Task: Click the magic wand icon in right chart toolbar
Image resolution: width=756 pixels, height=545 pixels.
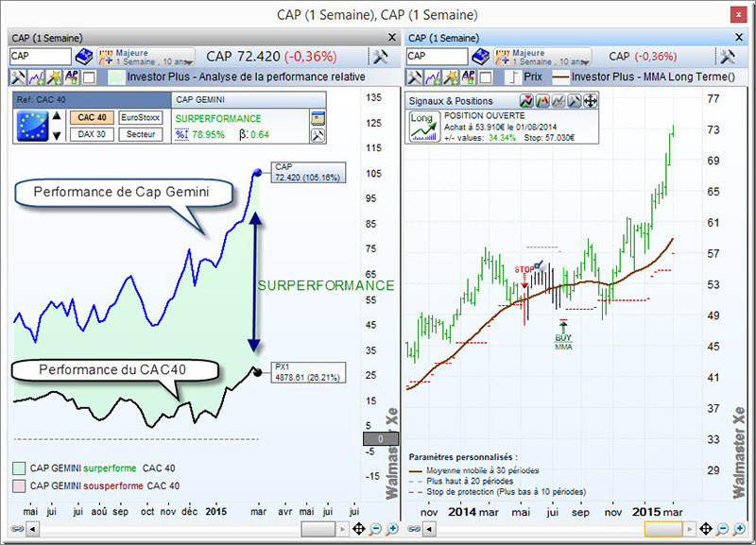Action: (451, 77)
